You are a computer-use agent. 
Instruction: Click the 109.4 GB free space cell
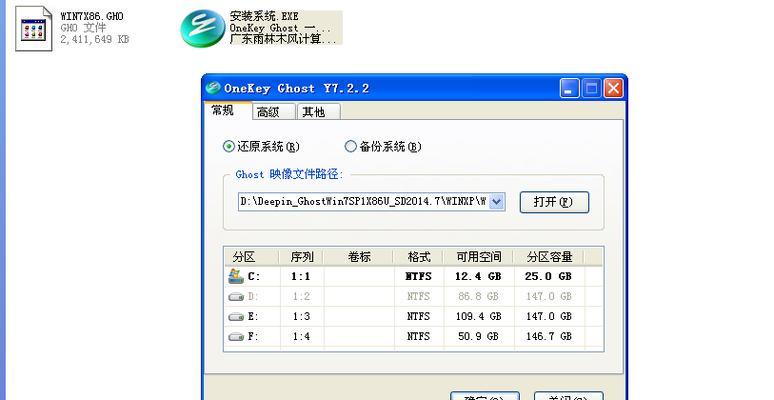[x=478, y=317]
